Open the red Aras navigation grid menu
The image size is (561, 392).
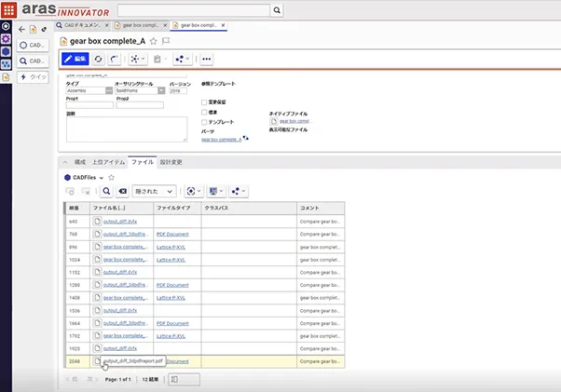(x=8, y=9)
